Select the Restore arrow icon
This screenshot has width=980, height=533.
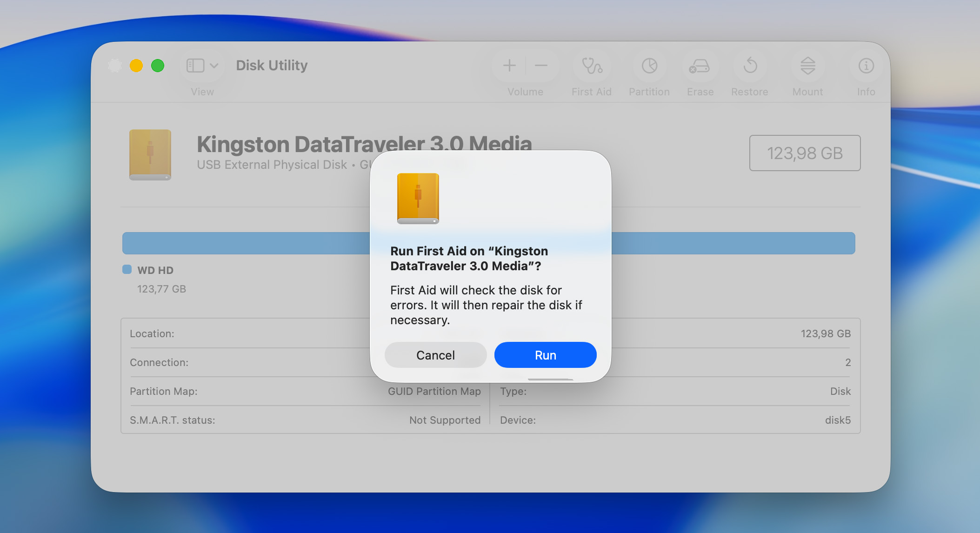click(x=750, y=66)
